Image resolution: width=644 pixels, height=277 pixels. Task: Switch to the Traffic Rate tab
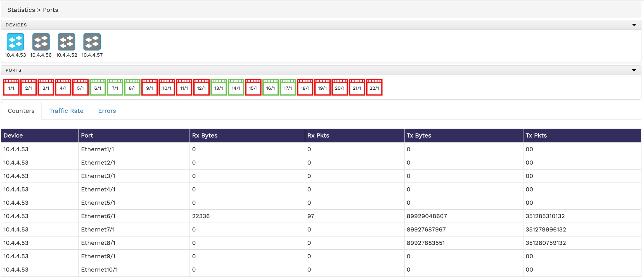tap(66, 111)
